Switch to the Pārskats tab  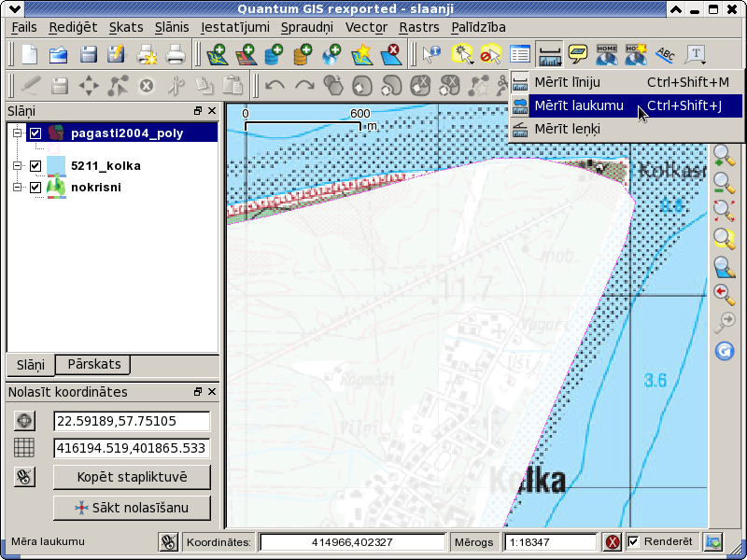pos(93,364)
